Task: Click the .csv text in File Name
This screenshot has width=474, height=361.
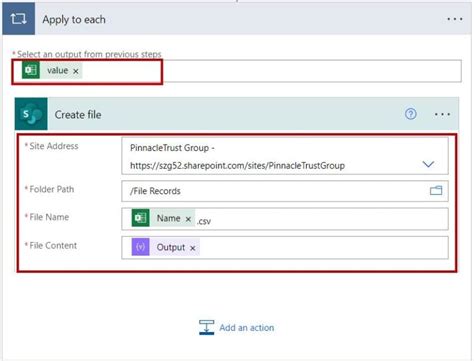Action: pos(204,221)
